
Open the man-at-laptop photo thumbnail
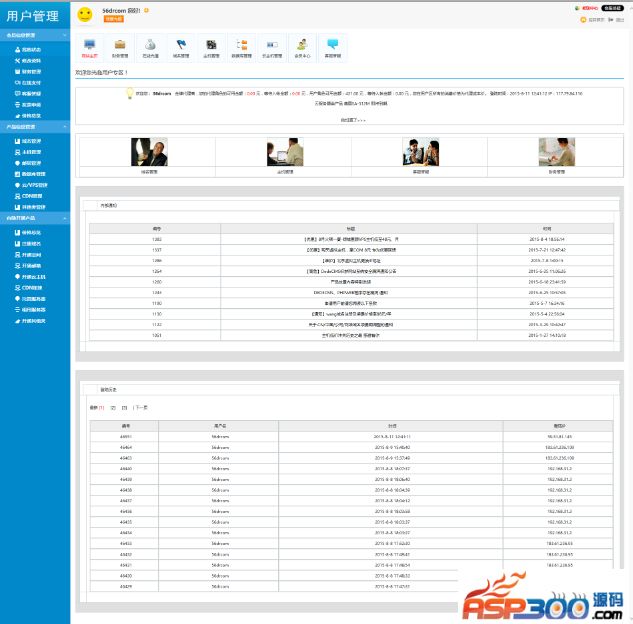click(x=285, y=152)
